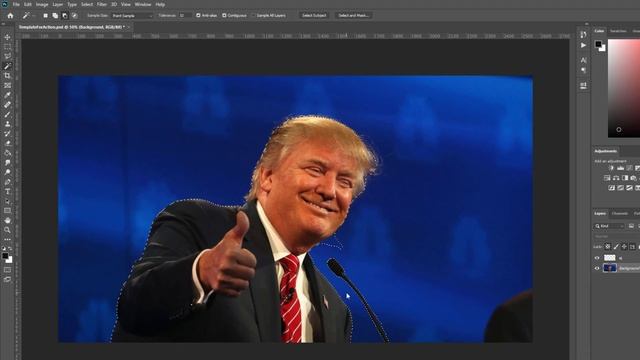Select the Dodge tool
Screen dimensions: 640x360
tap(7, 172)
